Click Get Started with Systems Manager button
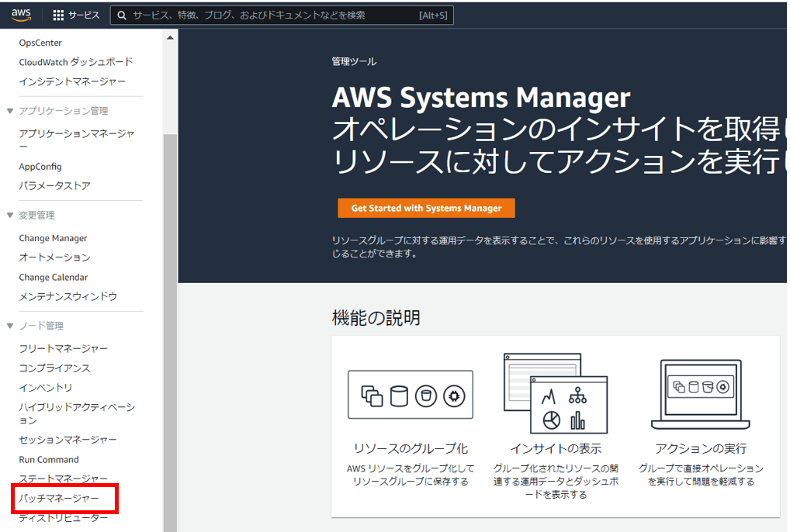Viewport: 790px width, 532px height. [x=426, y=208]
